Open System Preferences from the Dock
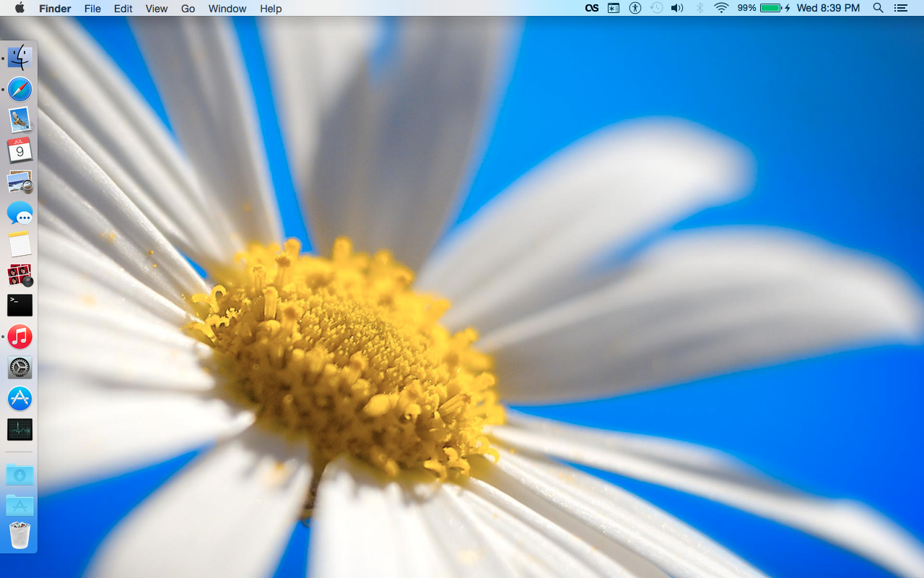The height and width of the screenshot is (578, 924). pos(19,368)
